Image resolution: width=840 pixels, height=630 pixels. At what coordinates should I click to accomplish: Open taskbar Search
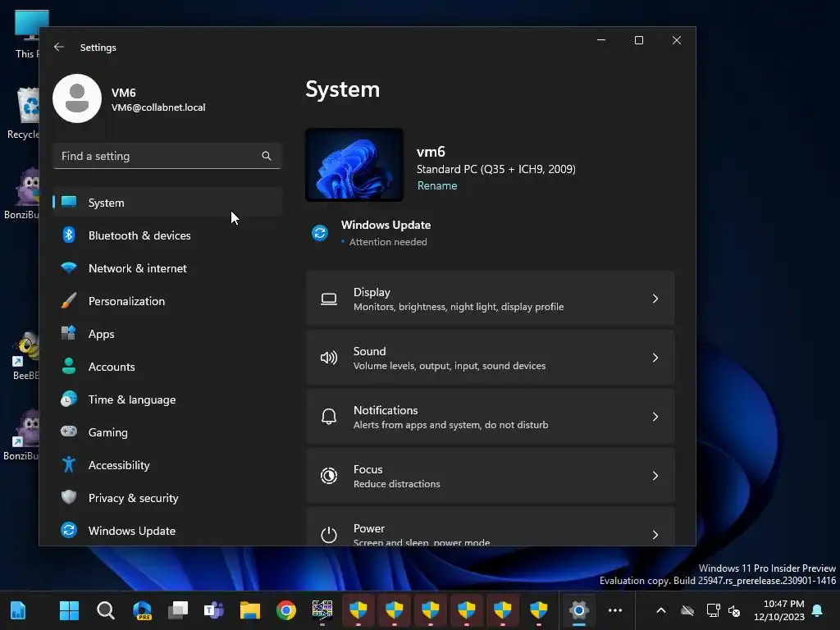point(106,610)
